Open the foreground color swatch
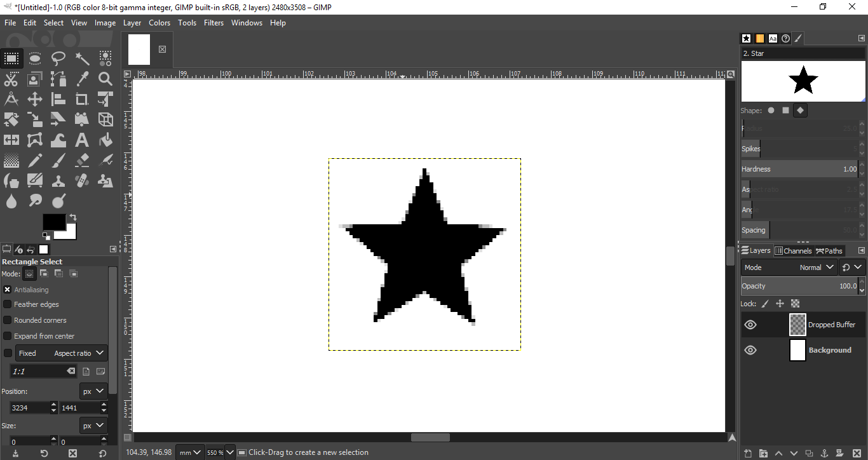This screenshot has height=460, width=868. [53, 221]
